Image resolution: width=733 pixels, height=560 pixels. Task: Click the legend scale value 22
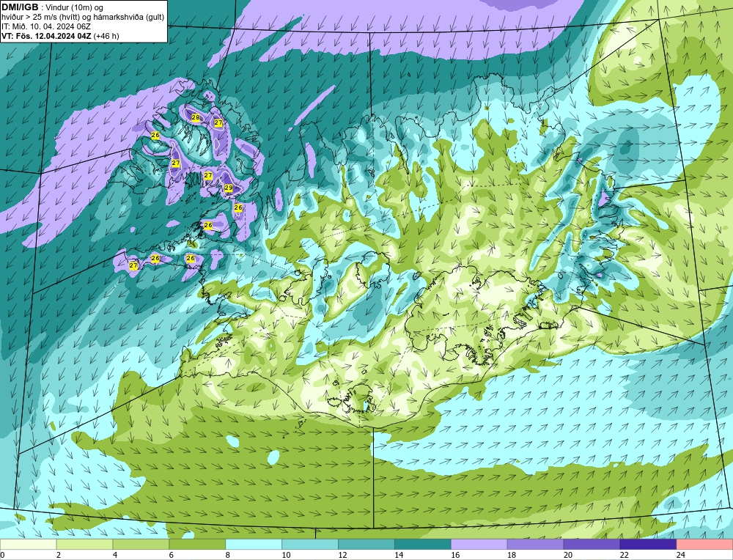624,555
